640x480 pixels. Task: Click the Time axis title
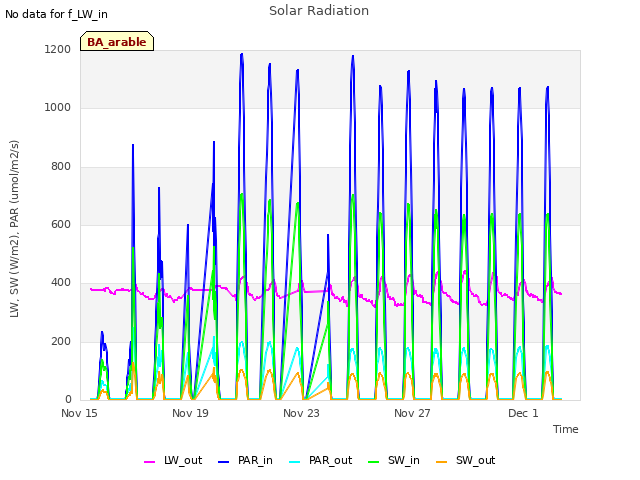(566, 429)
